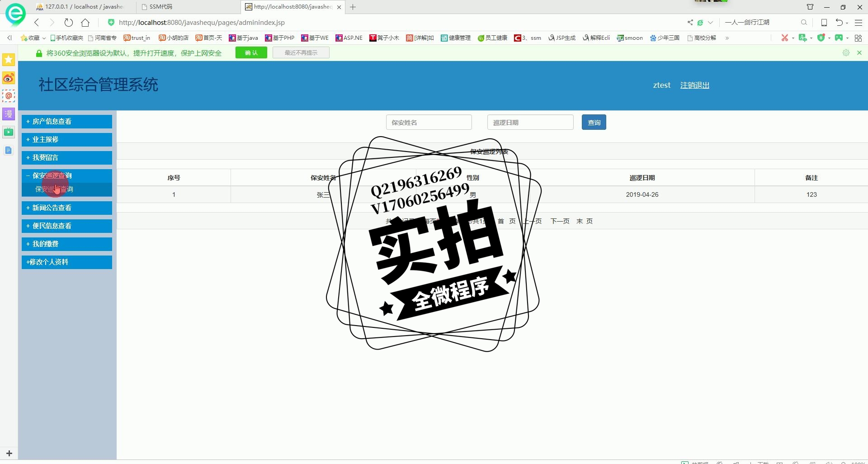Open the comics sidebar icon

pos(9,114)
